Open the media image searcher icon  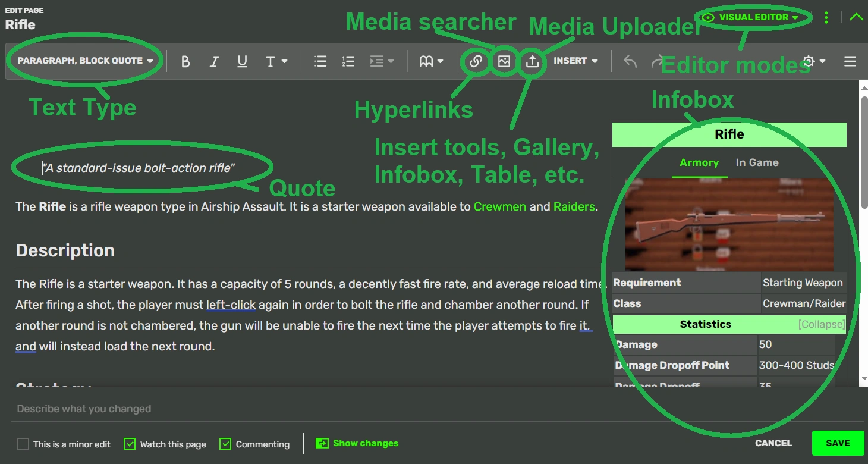pos(504,61)
